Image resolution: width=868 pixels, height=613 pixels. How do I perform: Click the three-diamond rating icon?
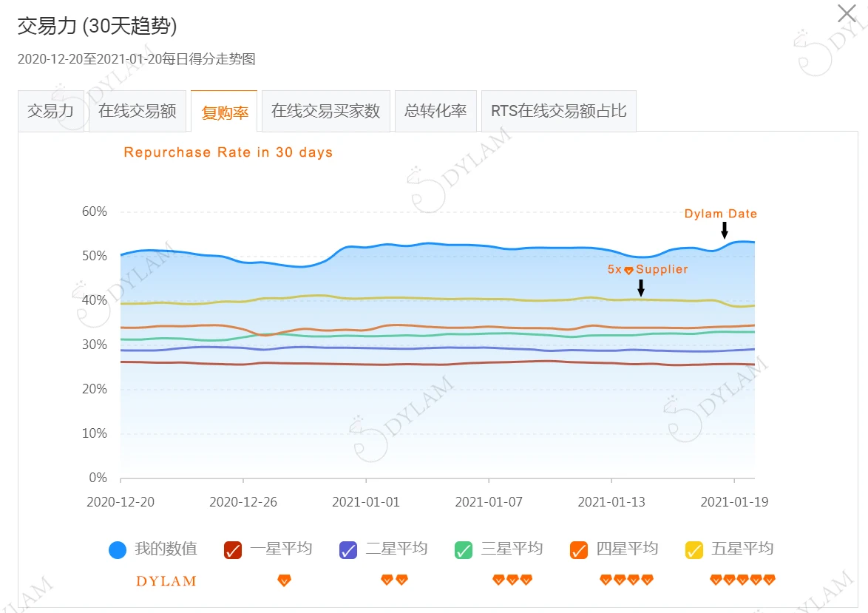click(512, 580)
